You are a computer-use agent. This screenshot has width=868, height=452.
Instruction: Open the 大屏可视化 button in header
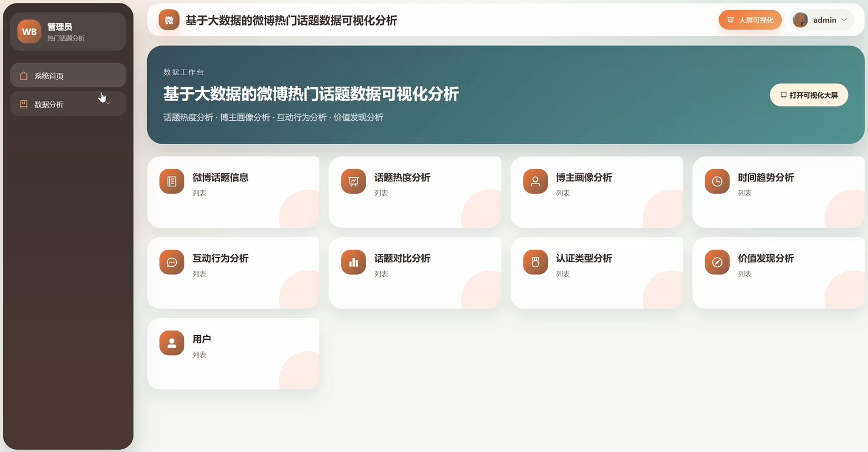[x=750, y=20]
